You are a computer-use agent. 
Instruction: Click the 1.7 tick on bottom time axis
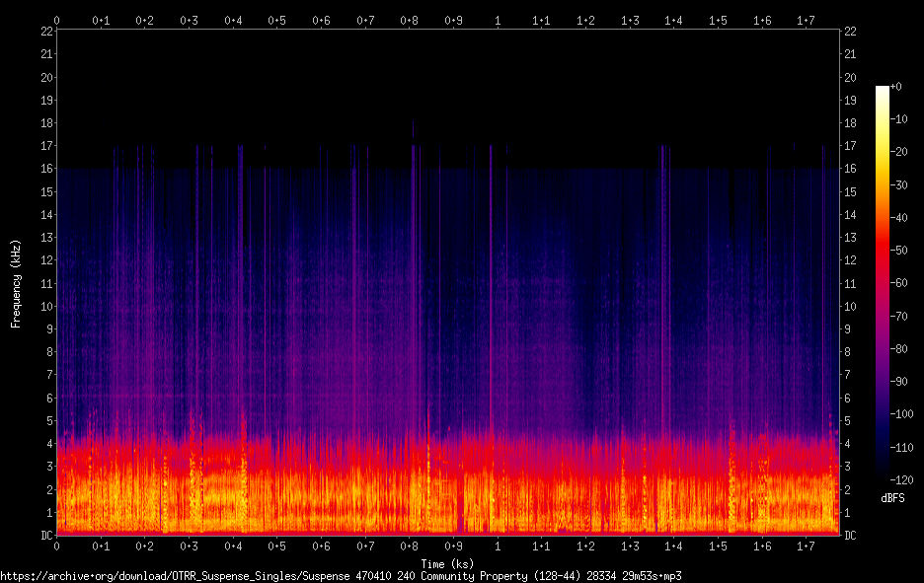[x=806, y=547]
